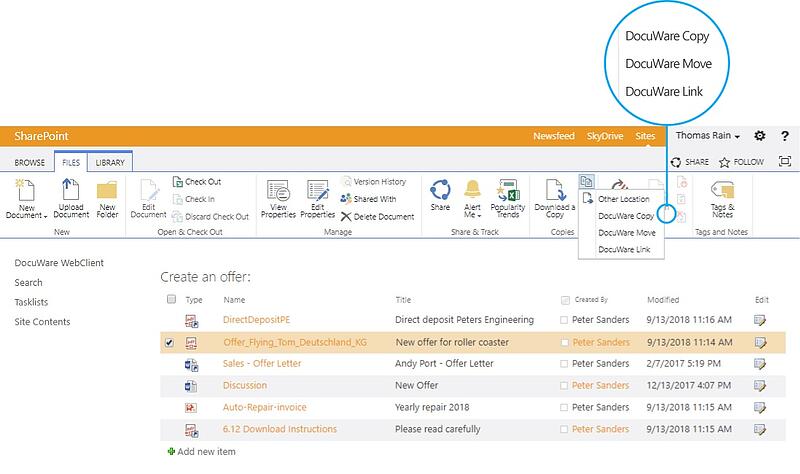The height and width of the screenshot is (474, 800).
Task: Uncheck the Offer_Flying_Tom_Deutschland_KG row checkbox
Action: [x=169, y=343]
